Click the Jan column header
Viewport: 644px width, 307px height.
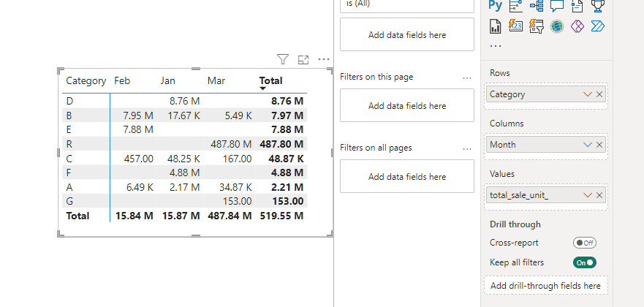coord(167,81)
